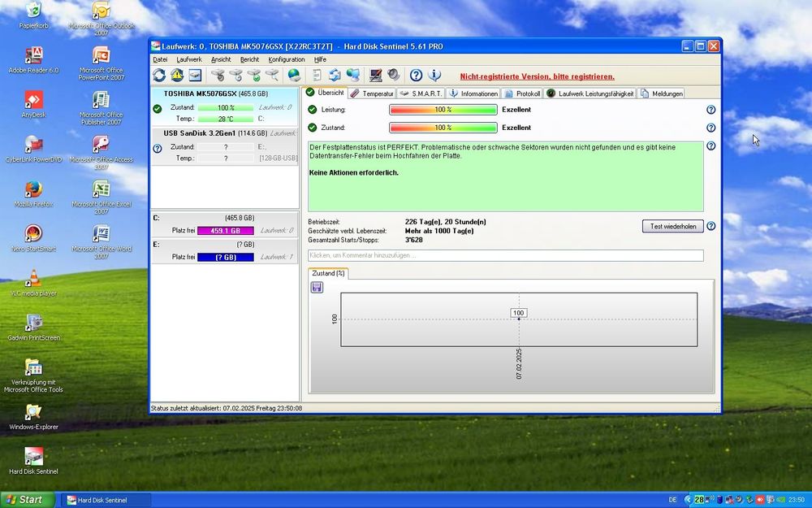The width and height of the screenshot is (812, 508).
Task: Click the blue question mark help toolbar icon
Action: [x=416, y=76]
